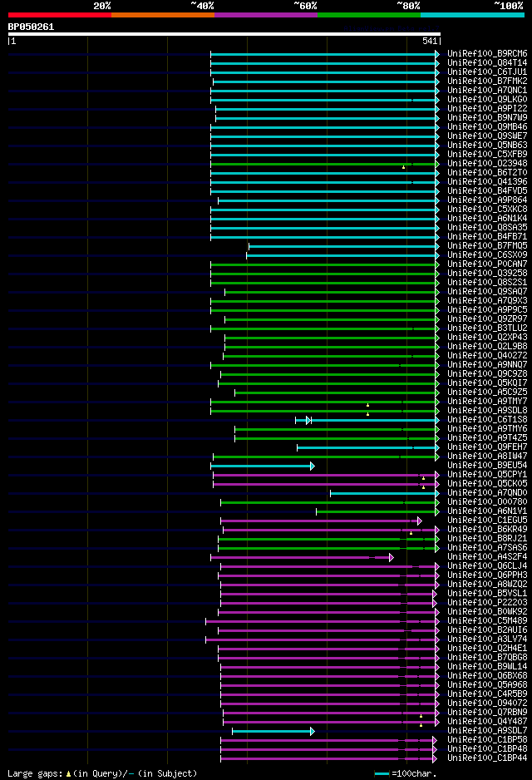Click the UniRef100_B6T2T0 label
Screen dimensions: 532x780
[487, 173]
